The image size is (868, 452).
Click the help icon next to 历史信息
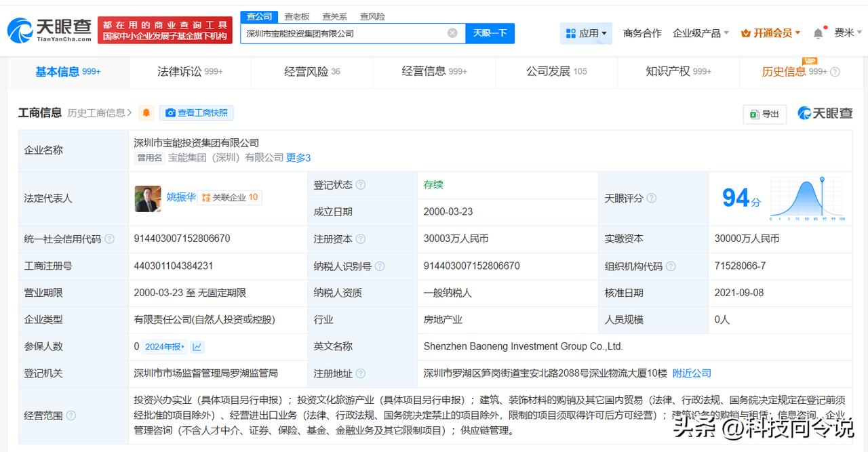[x=835, y=72]
